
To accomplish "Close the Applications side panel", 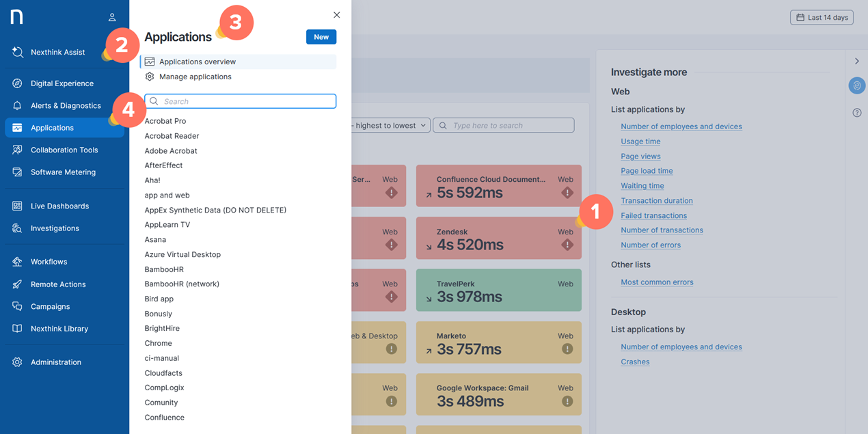I will 336,15.
